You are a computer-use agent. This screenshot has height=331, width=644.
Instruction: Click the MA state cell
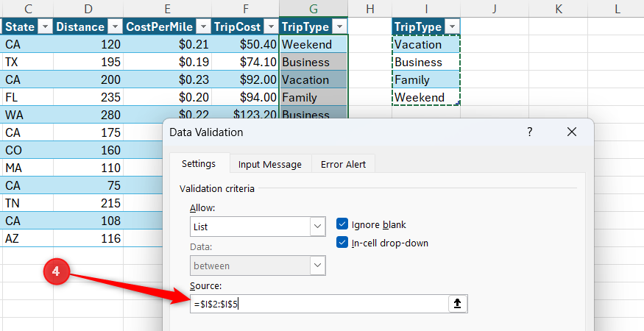(x=28, y=168)
